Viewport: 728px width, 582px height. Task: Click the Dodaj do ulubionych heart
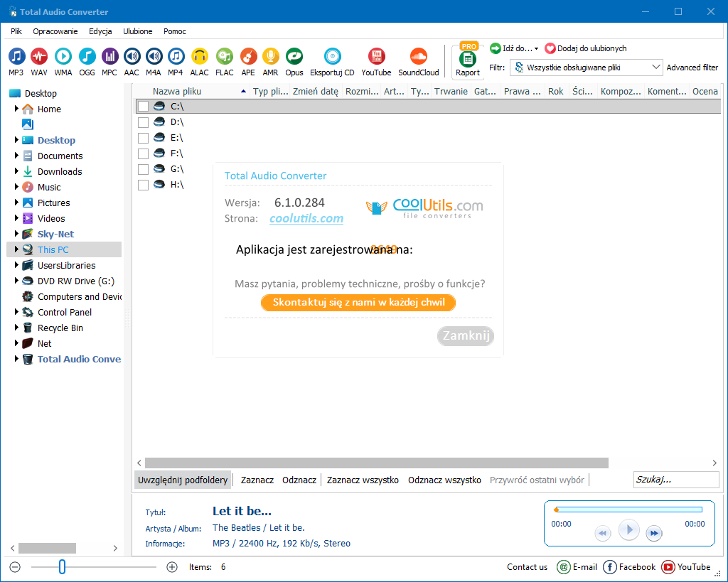(x=550, y=48)
